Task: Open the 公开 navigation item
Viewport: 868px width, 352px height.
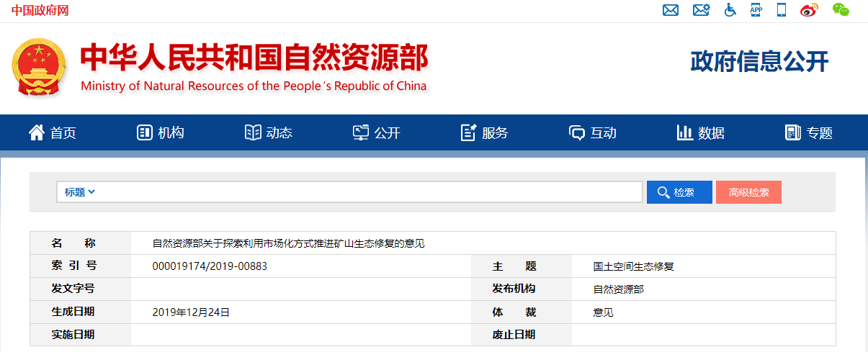Action: [377, 133]
